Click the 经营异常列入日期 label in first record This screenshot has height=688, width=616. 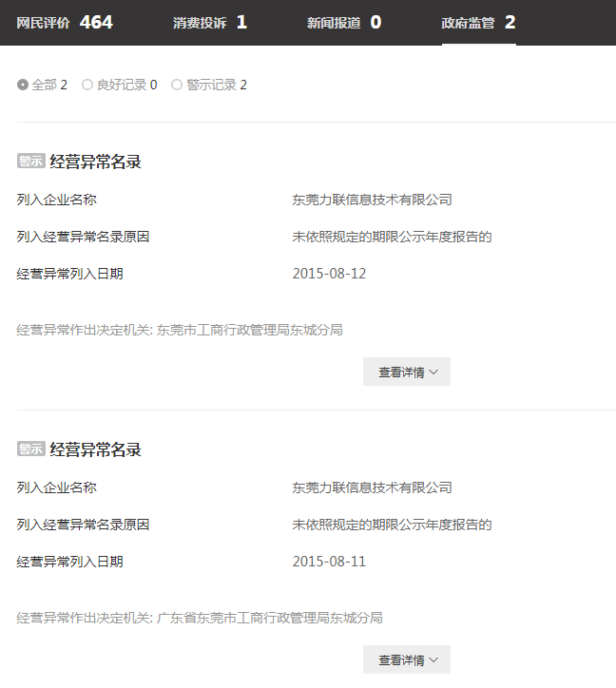click(x=69, y=274)
